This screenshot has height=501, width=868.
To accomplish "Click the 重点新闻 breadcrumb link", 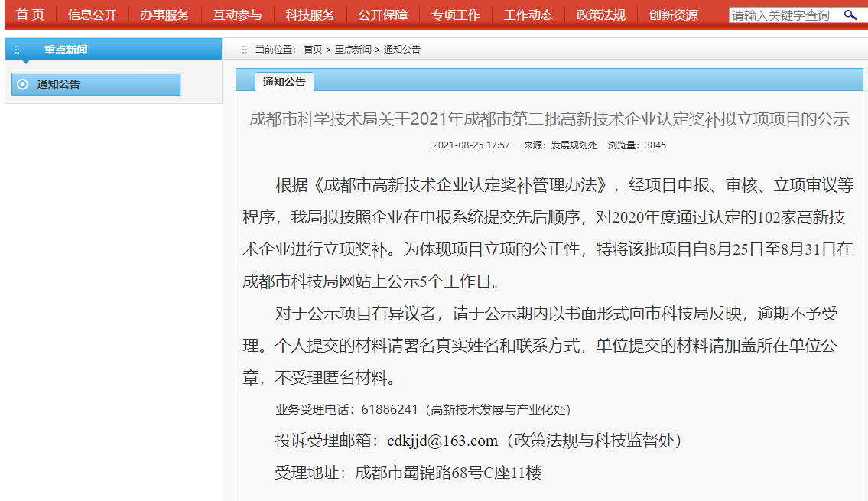I will pos(353,50).
